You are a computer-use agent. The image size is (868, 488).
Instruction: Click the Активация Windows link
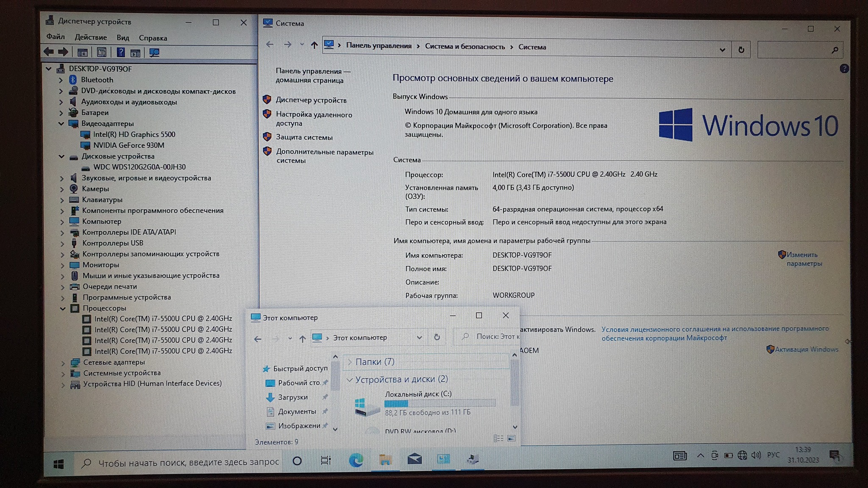point(806,349)
